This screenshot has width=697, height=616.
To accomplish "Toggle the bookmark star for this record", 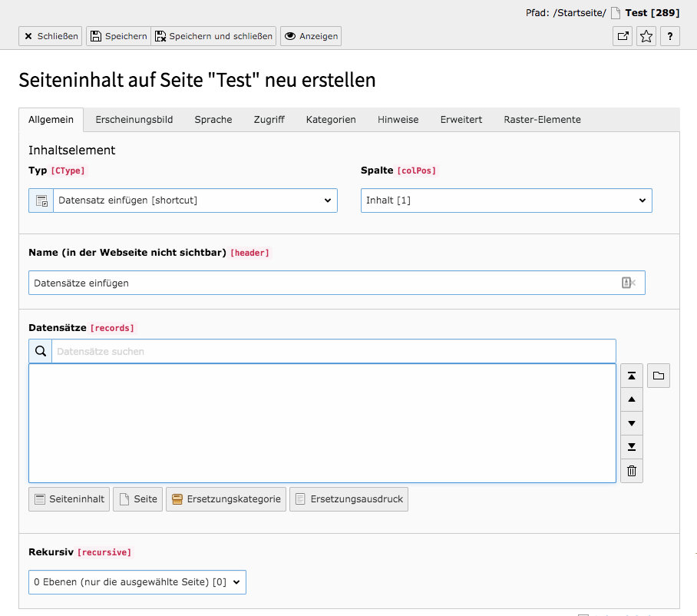I will coord(646,35).
